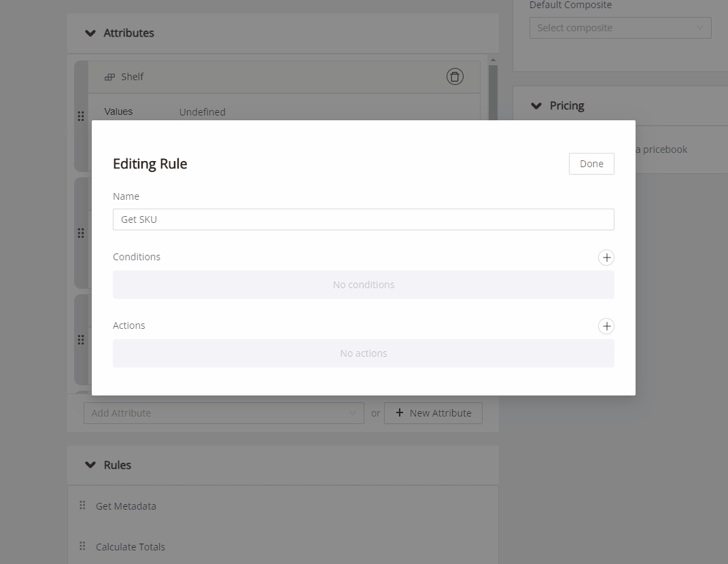Open the Select composite dropdown
The image size is (728, 564).
click(620, 28)
